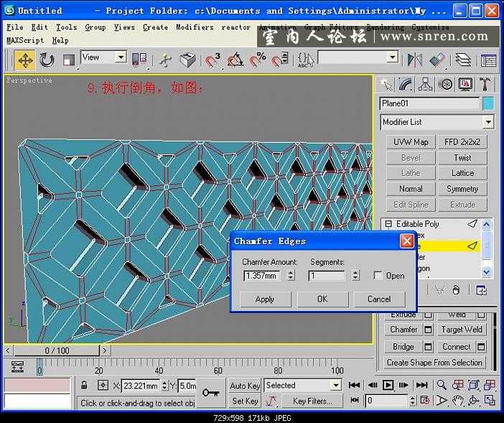This screenshot has height=423, width=504.
Task: Click the Set Keys key icon
Action: [x=210, y=392]
